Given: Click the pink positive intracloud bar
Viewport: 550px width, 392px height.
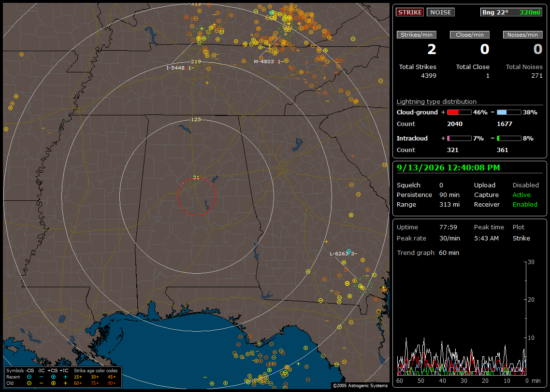Looking at the screenshot, I should click(459, 139).
